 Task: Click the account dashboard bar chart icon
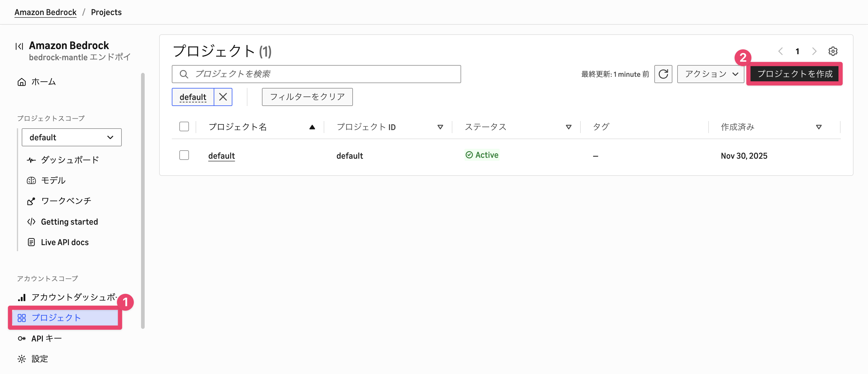(x=22, y=297)
